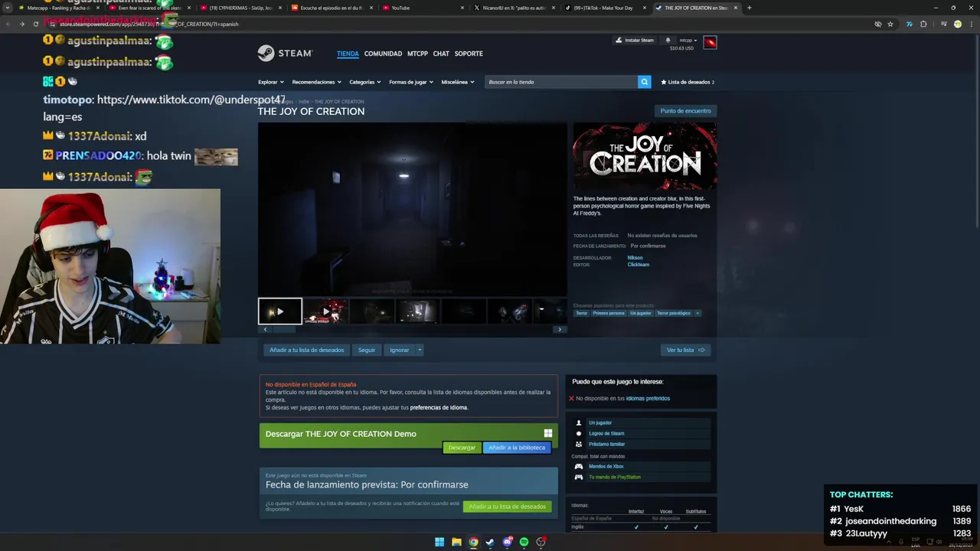This screenshot has height=551, width=980.
Task: Open Spotify from the taskbar
Action: 524,542
